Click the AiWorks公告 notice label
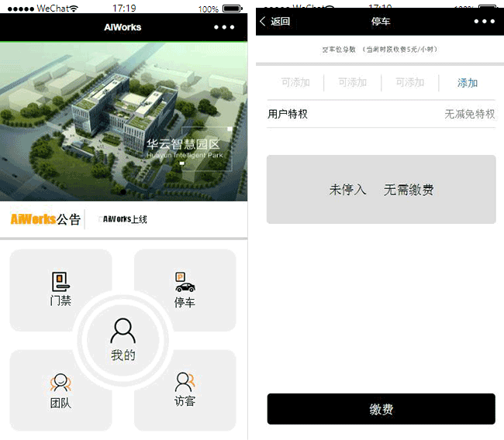Viewport: 504px width, 440px height. coord(46,219)
